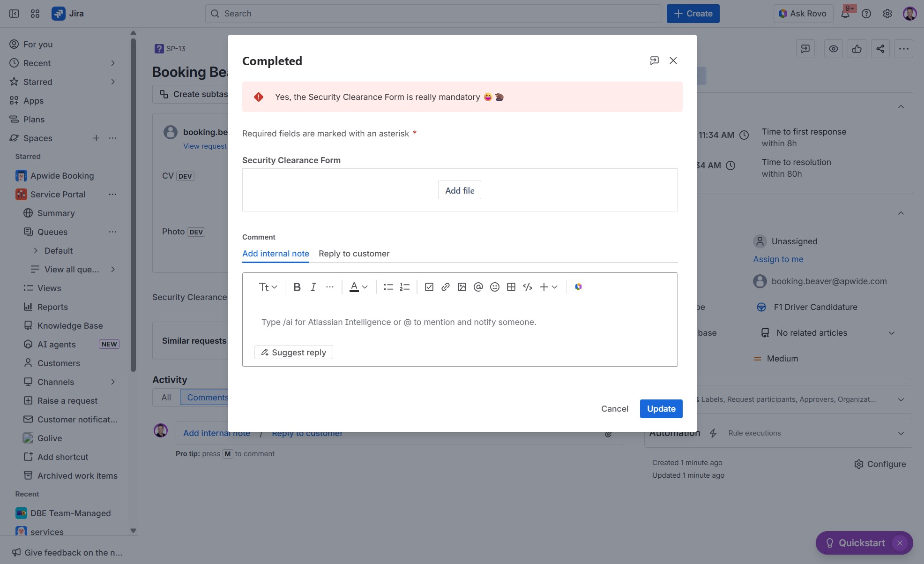Screen dimensions: 924x564
Task: Insert a link in the comment
Action: click(445, 287)
